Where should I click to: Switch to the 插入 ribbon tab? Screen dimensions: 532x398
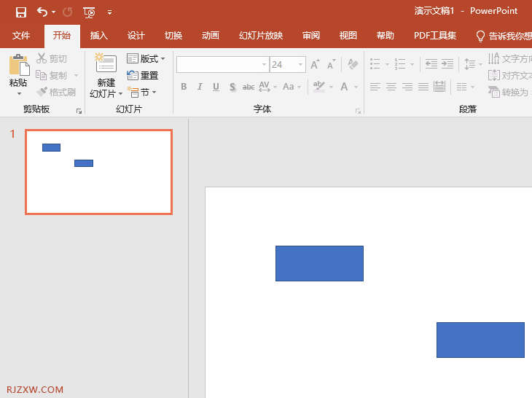(x=98, y=36)
